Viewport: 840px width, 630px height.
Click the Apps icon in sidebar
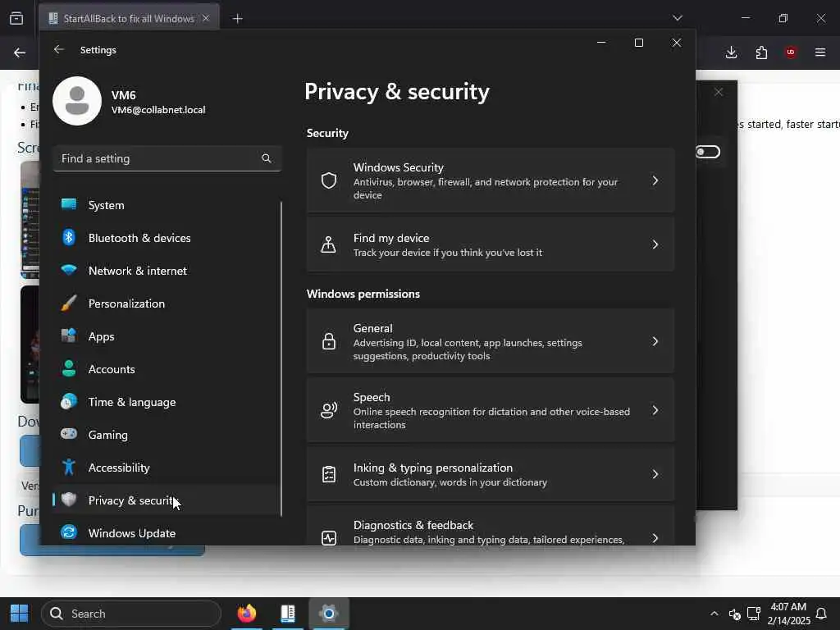click(x=69, y=336)
